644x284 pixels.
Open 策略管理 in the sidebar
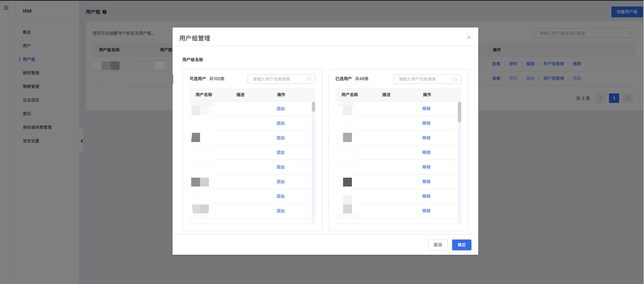pos(31,87)
